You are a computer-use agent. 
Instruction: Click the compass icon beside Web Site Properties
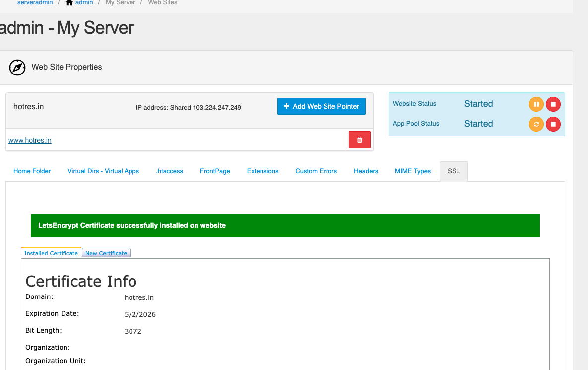(x=17, y=67)
